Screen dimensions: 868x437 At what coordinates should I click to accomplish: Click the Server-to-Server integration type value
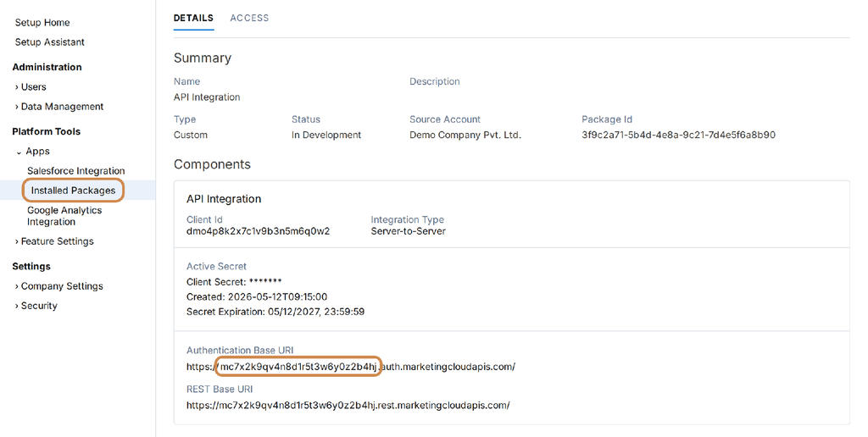tap(408, 231)
